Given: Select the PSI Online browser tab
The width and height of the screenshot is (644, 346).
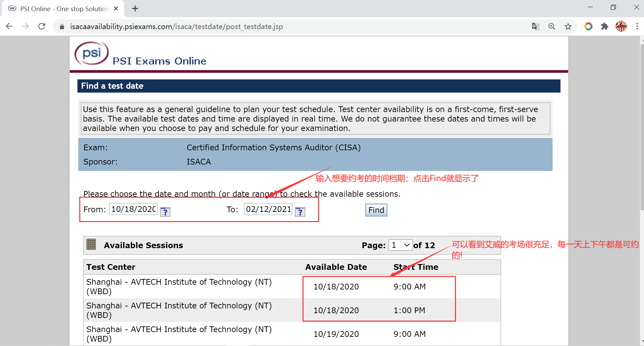Looking at the screenshot, I should (63, 8).
